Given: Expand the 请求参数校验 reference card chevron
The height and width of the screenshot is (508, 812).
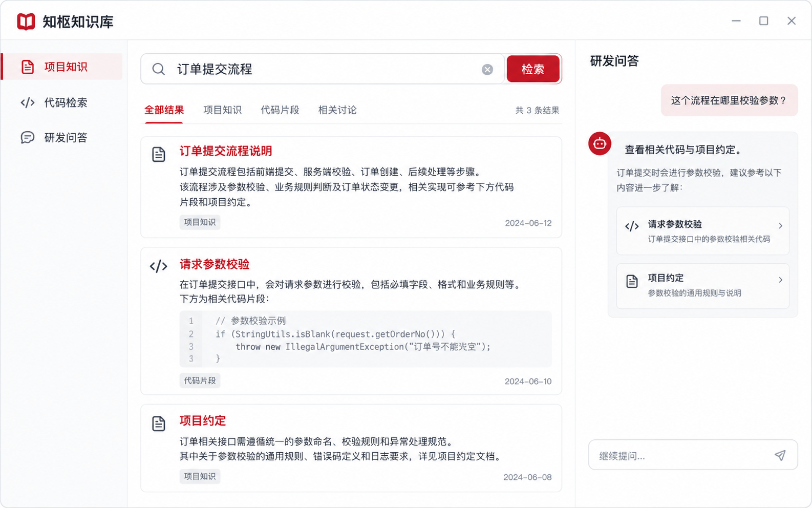Looking at the screenshot, I should click(x=780, y=226).
